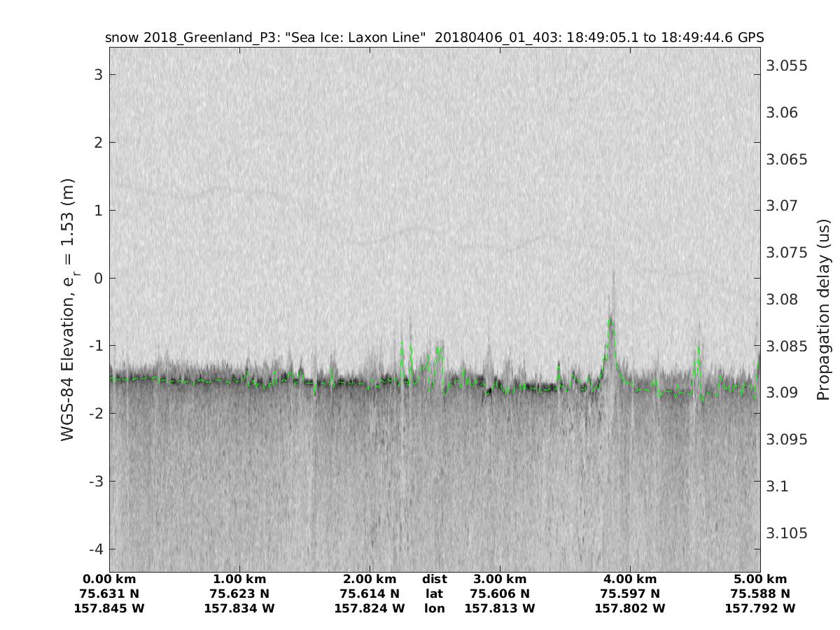Screen dimensions: 840x630
Task: Click the 3.105 propagation delay tick
Action: pyautogui.click(x=787, y=533)
